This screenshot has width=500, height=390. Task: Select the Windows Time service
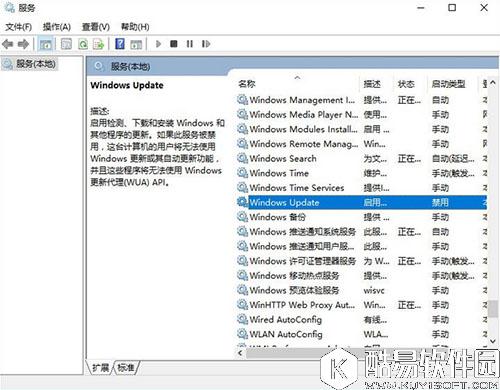(362, 173)
